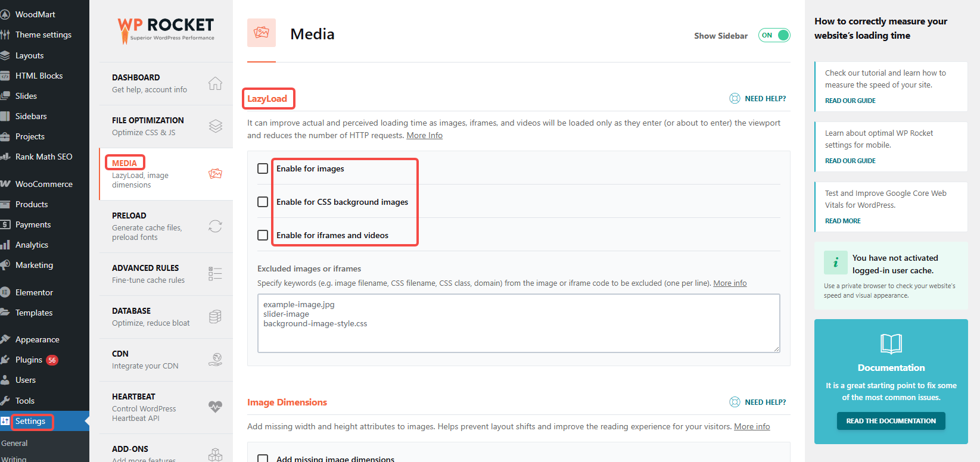This screenshot has height=462, width=980.
Task: Open the Plugins admin menu item
Action: [29, 360]
